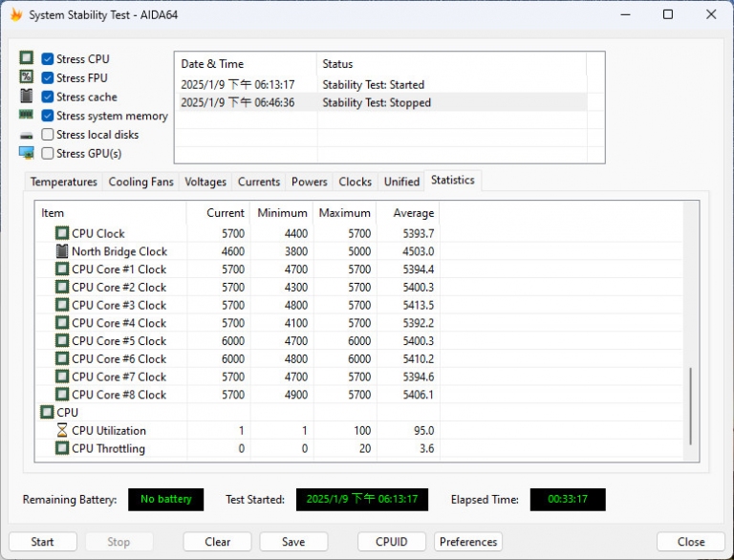Click the Stress cache chip icon
Screen dimensions: 734x560
point(26,96)
